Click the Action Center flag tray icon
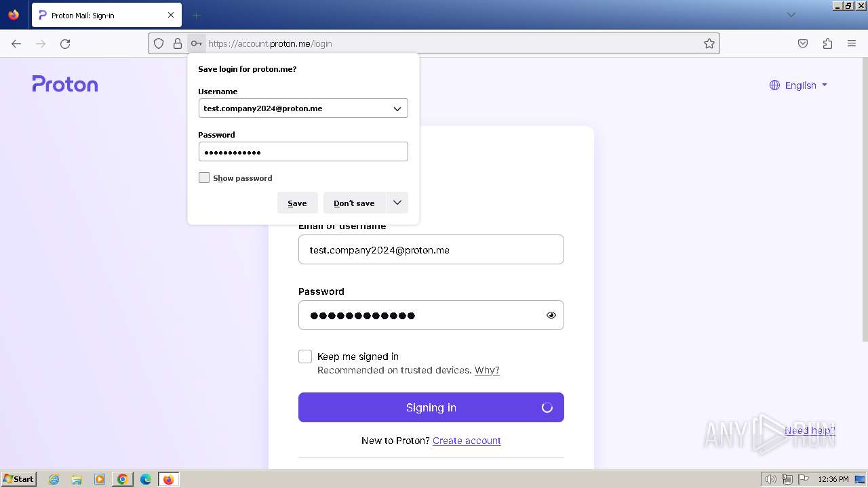The image size is (868, 488). pyautogui.click(x=804, y=479)
